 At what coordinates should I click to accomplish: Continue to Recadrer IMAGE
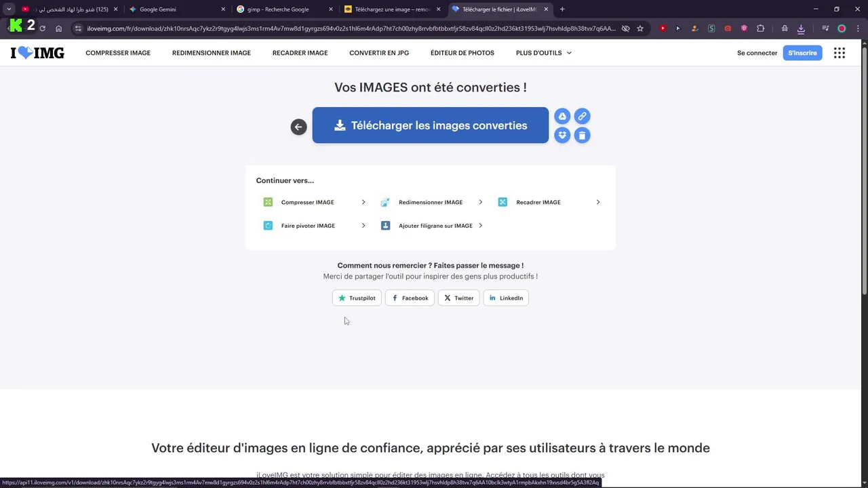tap(549, 202)
